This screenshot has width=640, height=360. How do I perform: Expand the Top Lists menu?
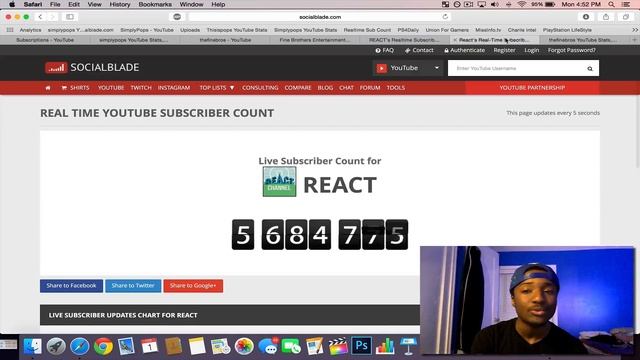[217, 88]
